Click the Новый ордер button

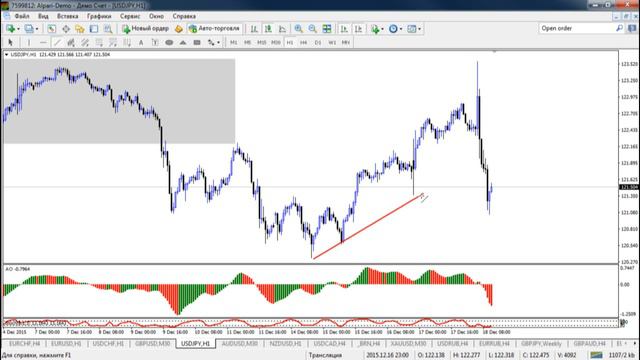click(145, 29)
